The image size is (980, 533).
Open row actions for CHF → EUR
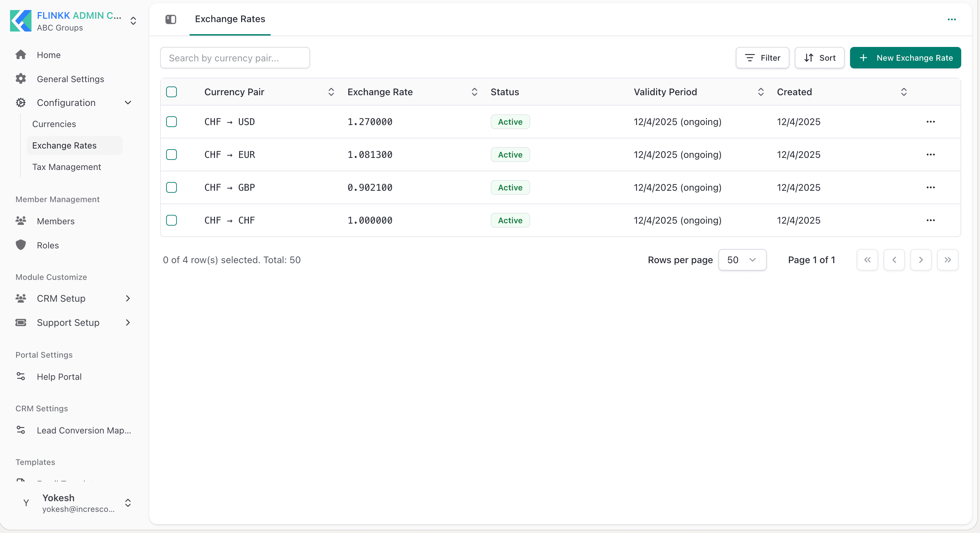coord(930,155)
